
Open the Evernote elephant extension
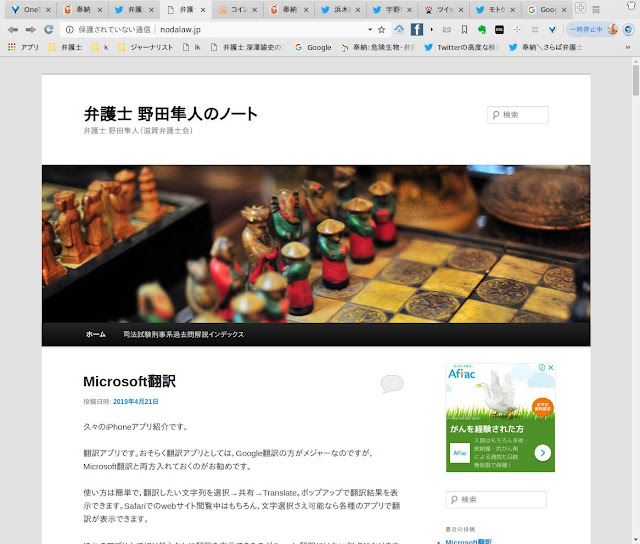coord(482,29)
